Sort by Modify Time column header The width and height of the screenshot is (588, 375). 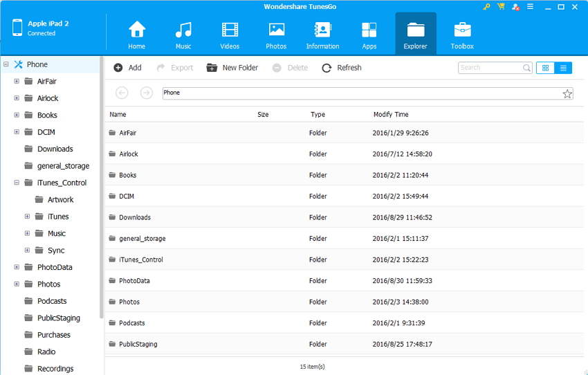coord(391,114)
